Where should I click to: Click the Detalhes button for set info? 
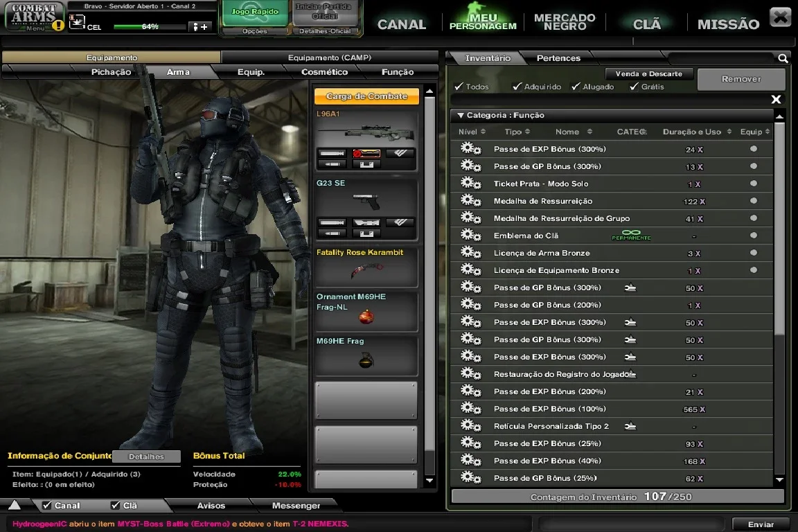pos(146,456)
